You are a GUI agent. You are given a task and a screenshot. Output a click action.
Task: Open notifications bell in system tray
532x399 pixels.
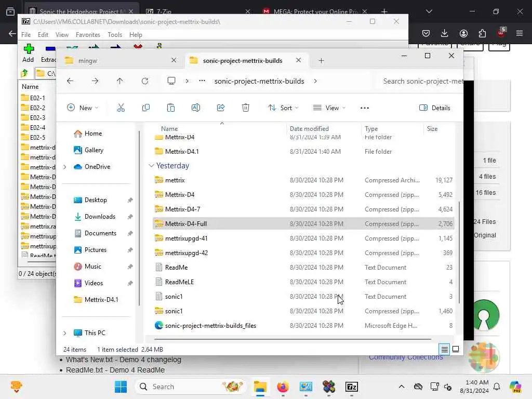point(497,387)
